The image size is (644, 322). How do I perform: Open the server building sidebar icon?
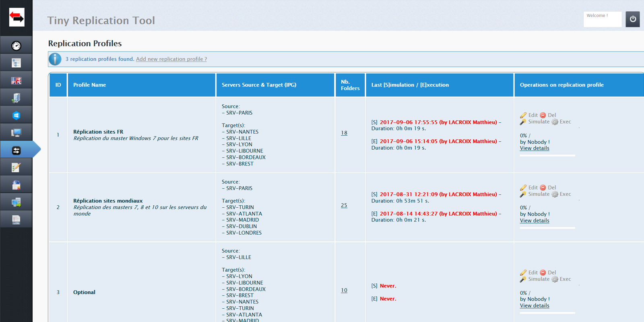coord(16,98)
